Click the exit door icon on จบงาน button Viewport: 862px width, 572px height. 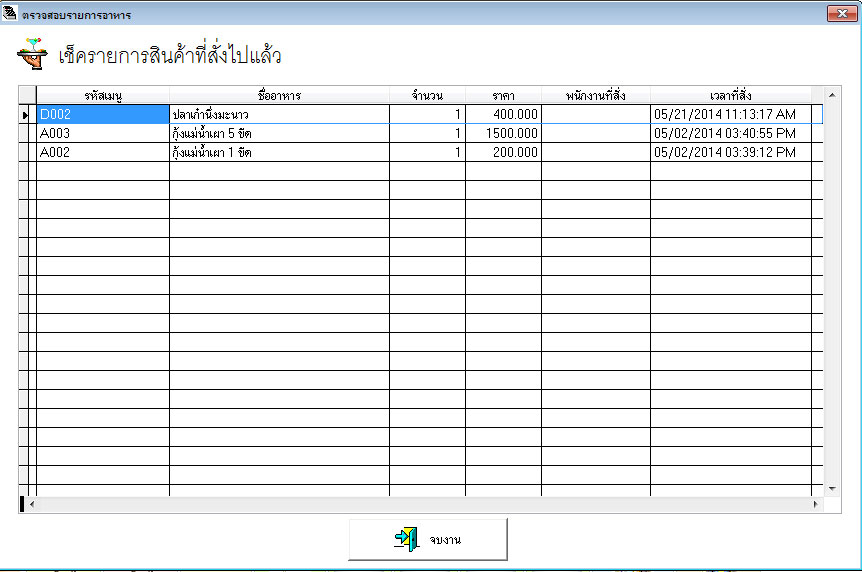click(407, 539)
